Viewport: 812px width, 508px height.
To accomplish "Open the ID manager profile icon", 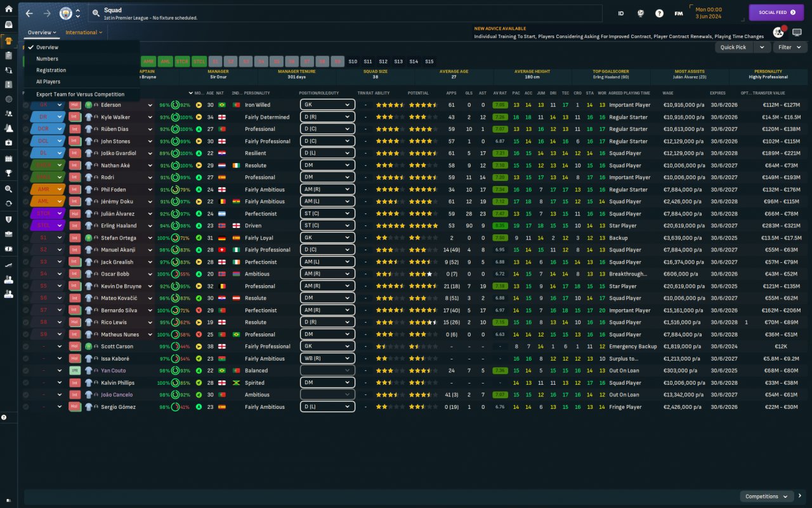I will [621, 13].
